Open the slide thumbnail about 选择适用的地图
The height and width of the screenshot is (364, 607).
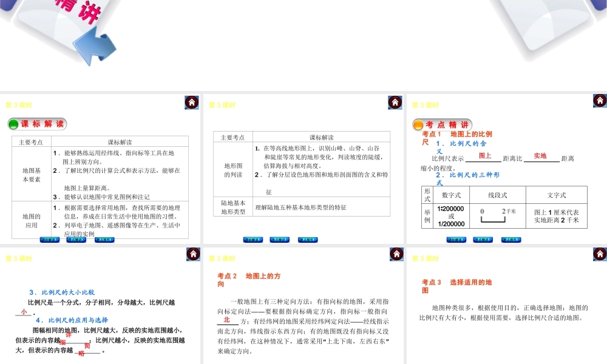click(507, 306)
